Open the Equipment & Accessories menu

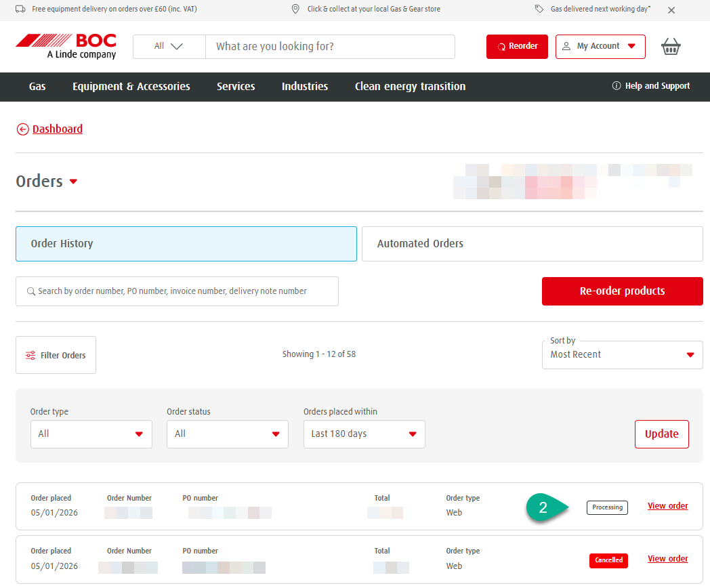pyautogui.click(x=131, y=86)
